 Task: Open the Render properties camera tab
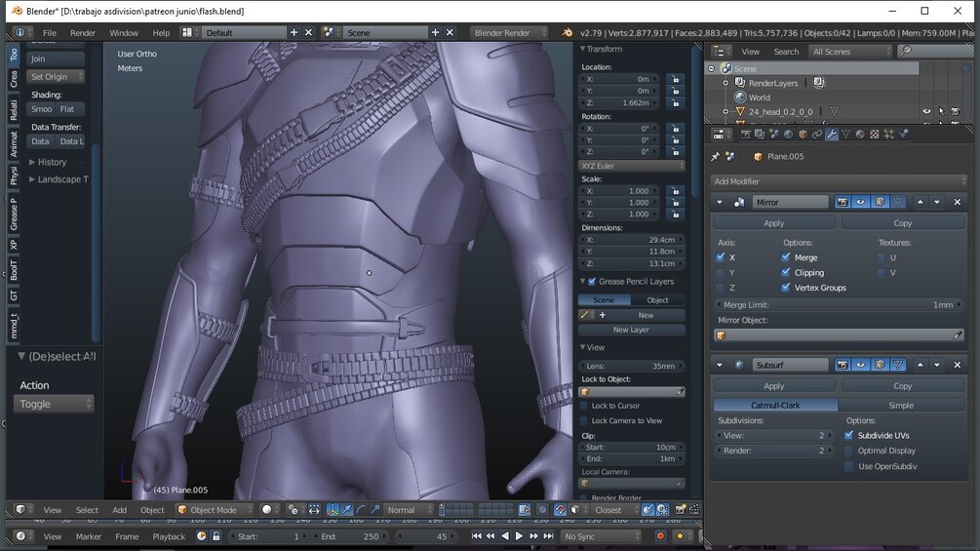(x=746, y=135)
